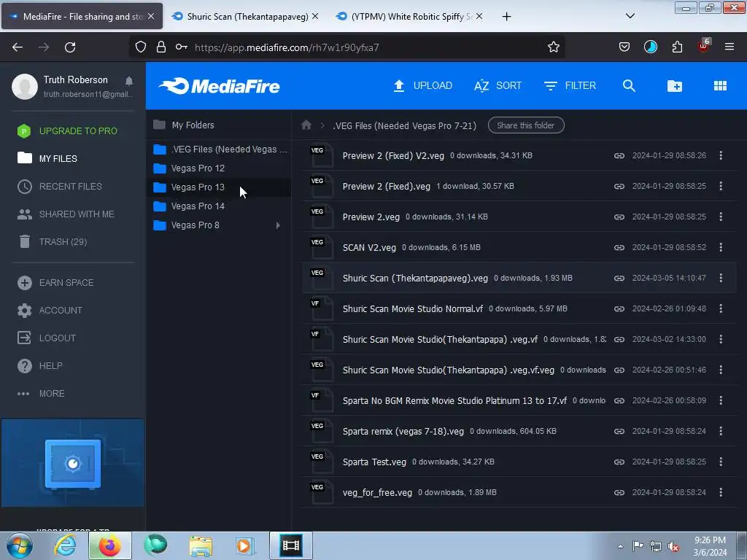The width and height of the screenshot is (747, 560).
Task: Open options menu for SCAN V2.veg
Action: coord(721,248)
